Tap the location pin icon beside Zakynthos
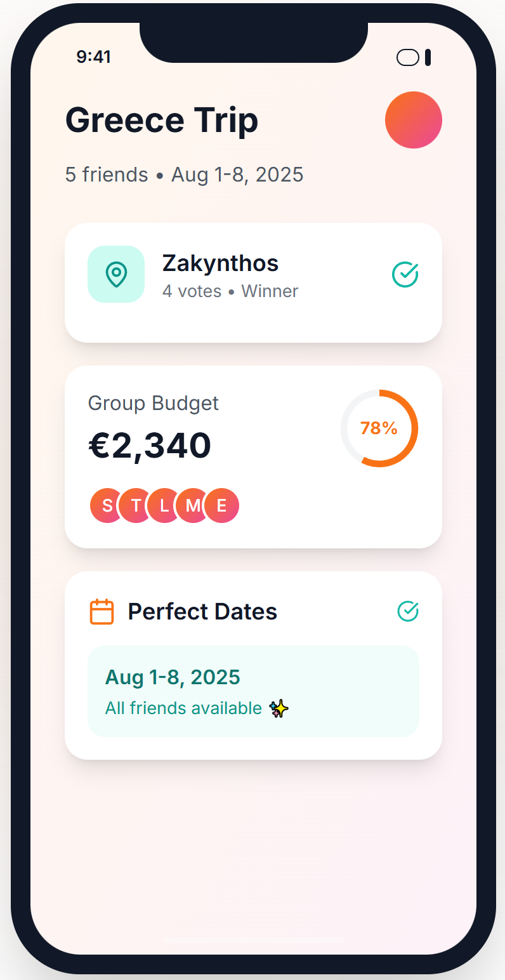Viewport: 505px width, 980px height. click(116, 274)
